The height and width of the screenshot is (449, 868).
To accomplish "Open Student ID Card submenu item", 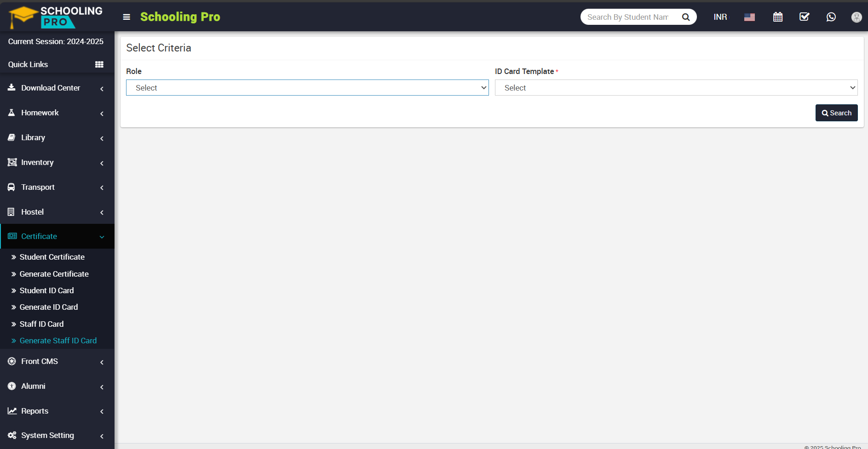I will tap(46, 290).
